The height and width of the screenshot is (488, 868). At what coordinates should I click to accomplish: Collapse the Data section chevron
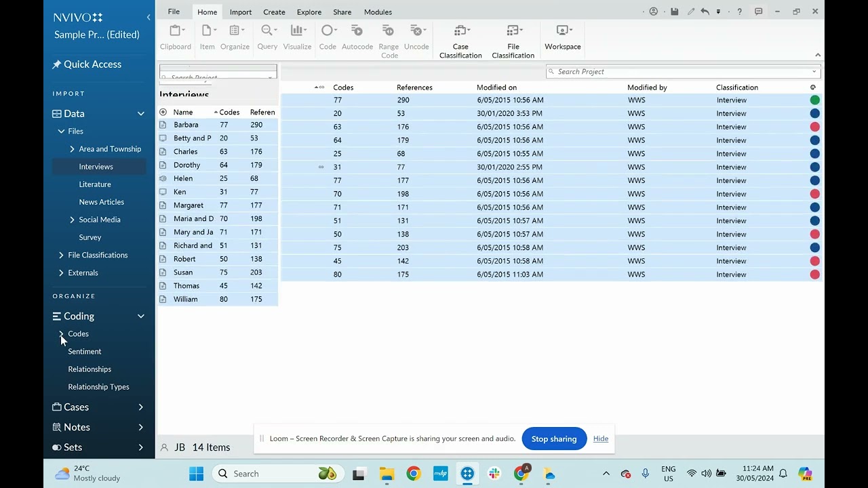[141, 114]
